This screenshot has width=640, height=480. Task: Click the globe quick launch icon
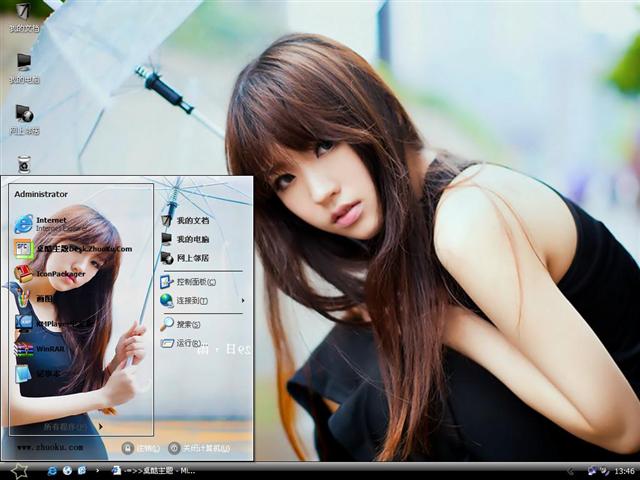pyautogui.click(x=67, y=471)
